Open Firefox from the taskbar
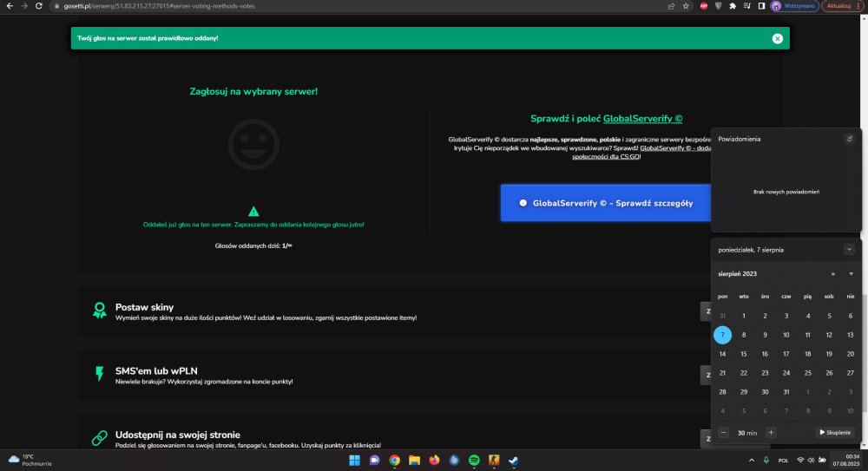The width and height of the screenshot is (868, 471). (x=434, y=460)
